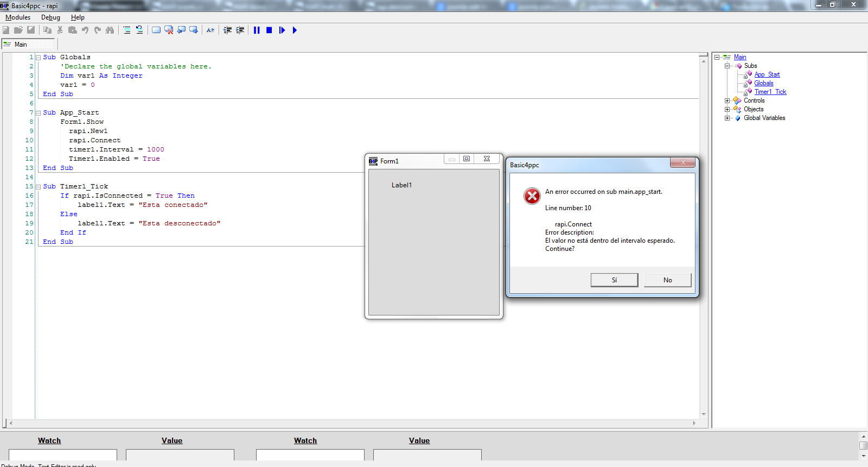
Task: Collapse the Subs tree node
Action: 727,66
